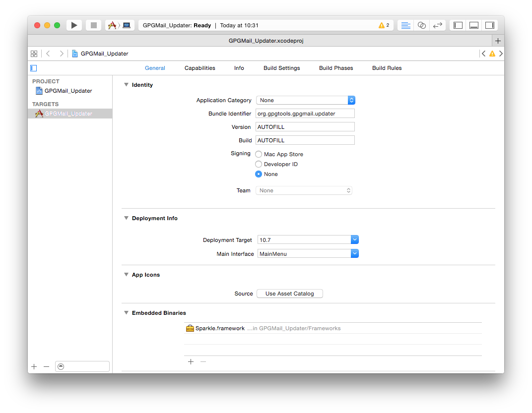The height and width of the screenshot is (413, 532).
Task: Collapse the Identity section
Action: 126,85
